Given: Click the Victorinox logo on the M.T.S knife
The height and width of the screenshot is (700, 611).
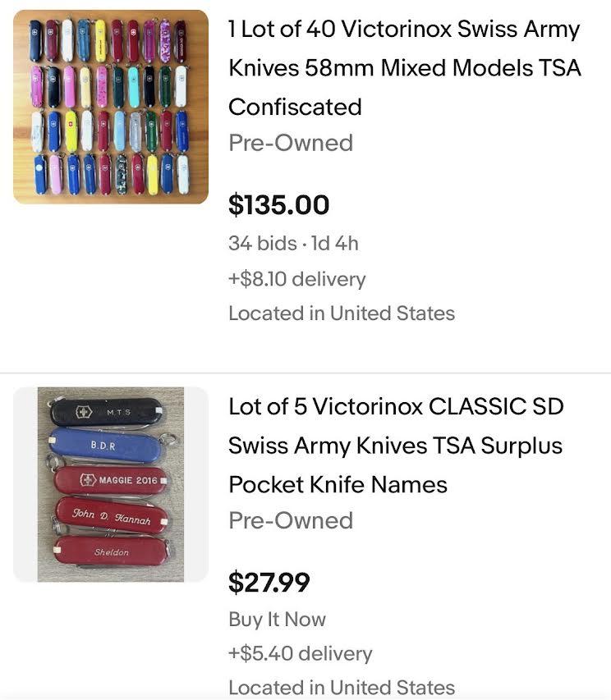Looking at the screenshot, I should coord(84,412).
